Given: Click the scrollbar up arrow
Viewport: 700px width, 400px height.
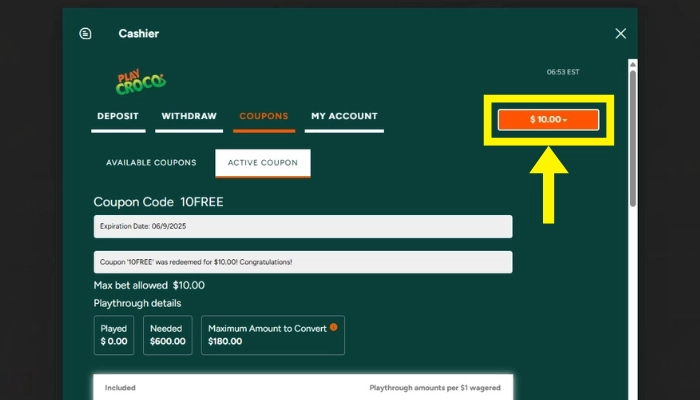Looking at the screenshot, I should pos(631,64).
